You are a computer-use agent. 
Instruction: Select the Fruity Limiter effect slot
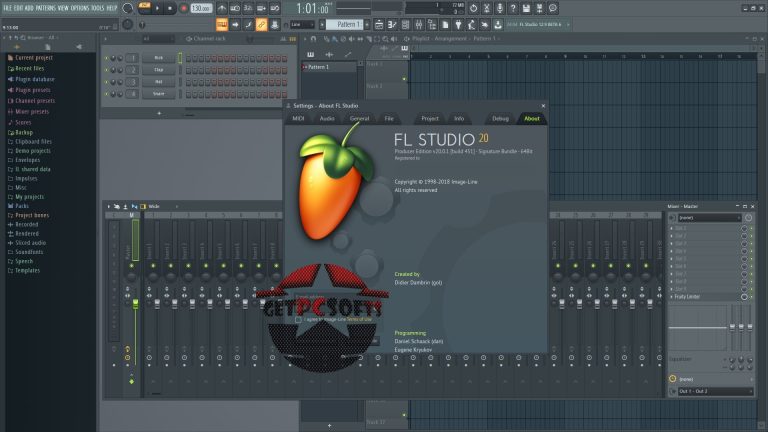(x=705, y=297)
